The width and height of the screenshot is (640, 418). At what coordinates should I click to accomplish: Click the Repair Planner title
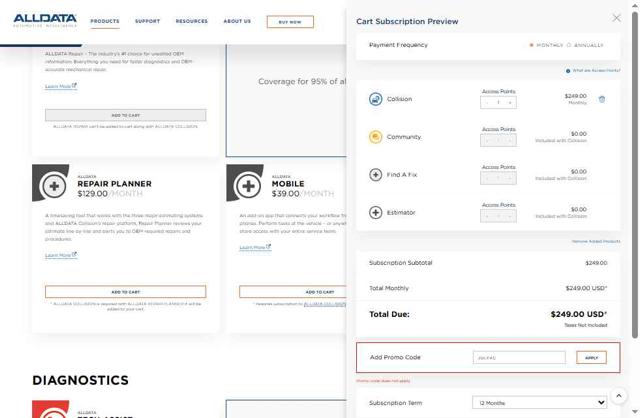[x=114, y=184]
